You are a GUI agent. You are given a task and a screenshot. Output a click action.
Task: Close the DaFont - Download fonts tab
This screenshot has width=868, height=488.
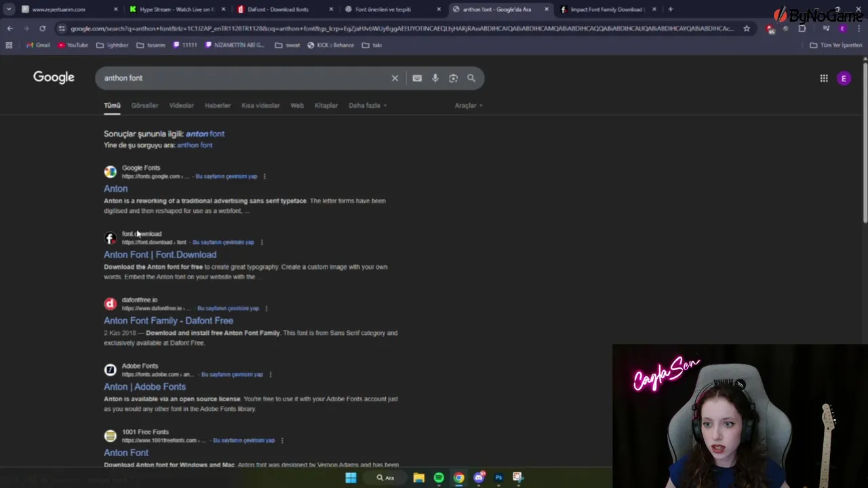tap(331, 9)
